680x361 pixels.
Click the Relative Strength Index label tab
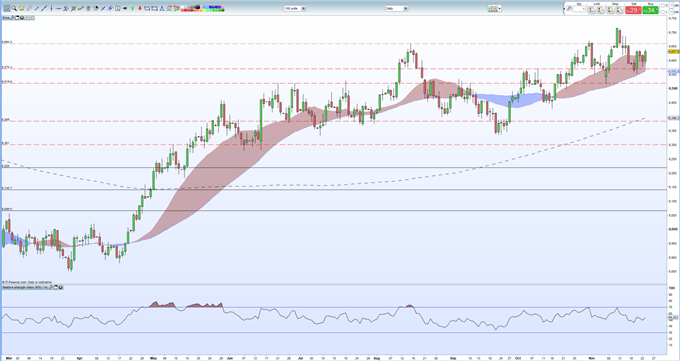(x=26, y=287)
